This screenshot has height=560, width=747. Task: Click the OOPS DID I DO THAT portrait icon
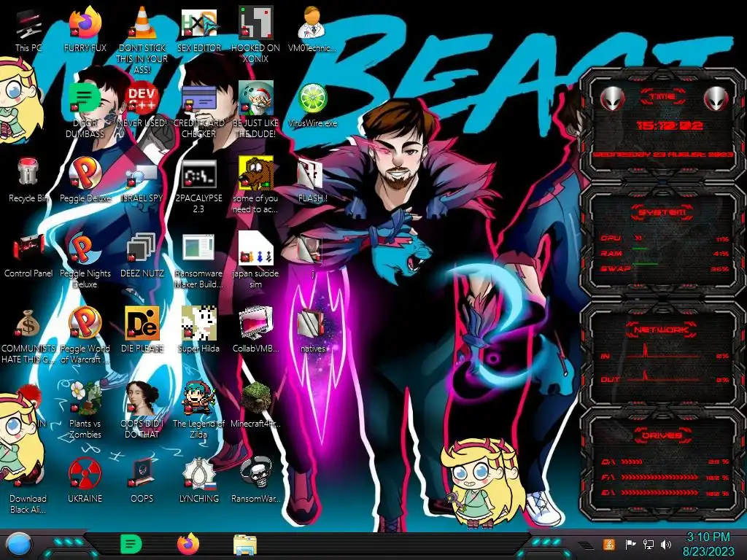click(142, 410)
